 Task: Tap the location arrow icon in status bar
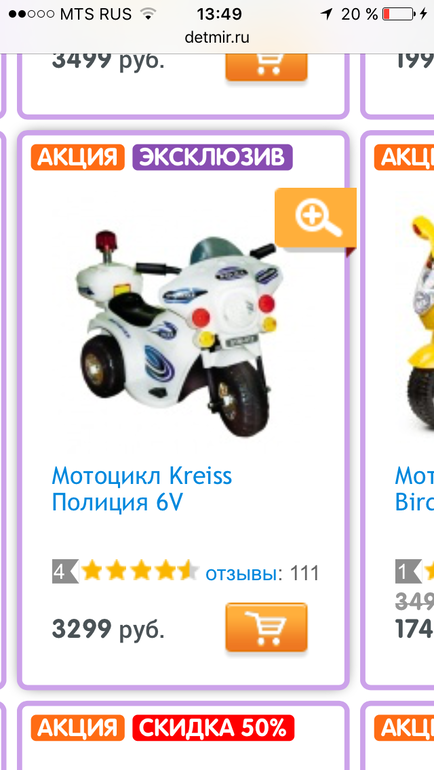coord(326,14)
